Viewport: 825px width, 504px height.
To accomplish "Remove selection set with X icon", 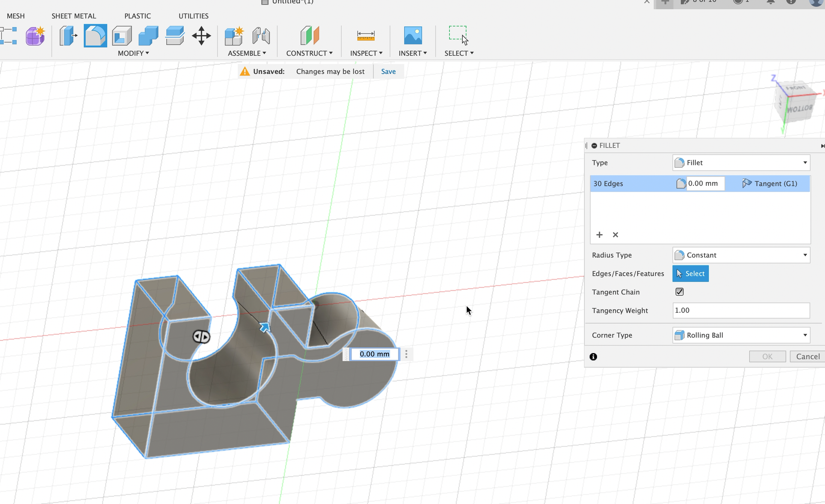I will [x=615, y=235].
